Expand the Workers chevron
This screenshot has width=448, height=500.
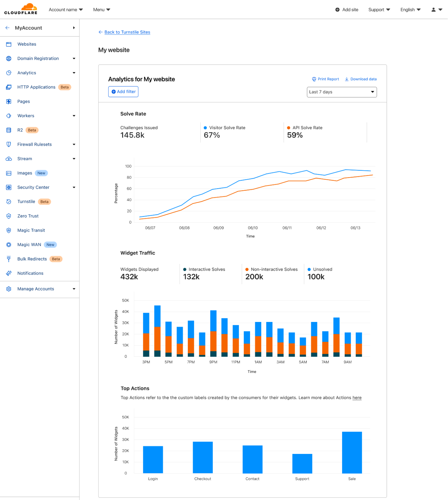click(74, 116)
